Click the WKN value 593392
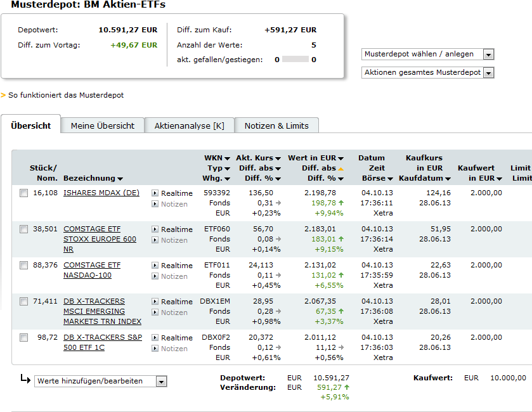The height and width of the screenshot is (412, 532). click(x=217, y=193)
